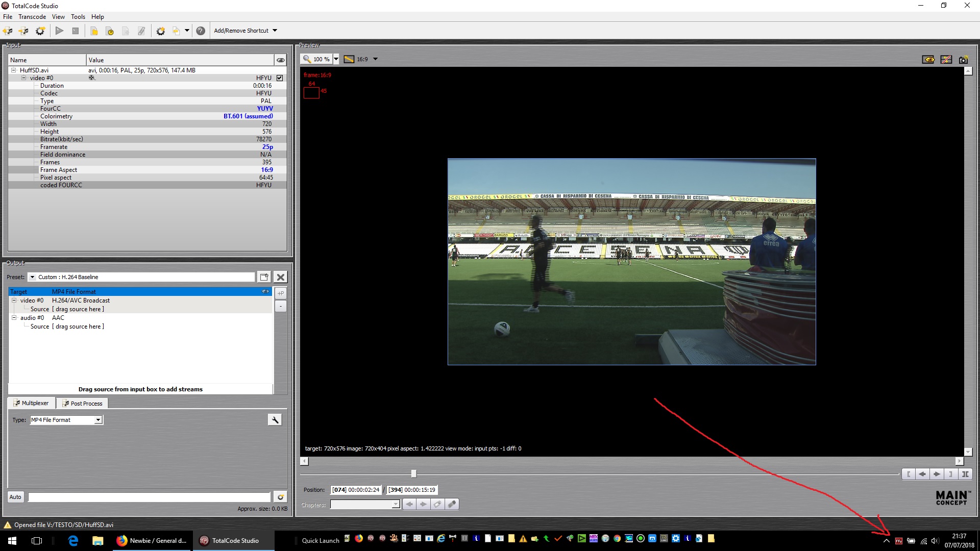Toggle the video #0 stream checkbox

[280, 78]
